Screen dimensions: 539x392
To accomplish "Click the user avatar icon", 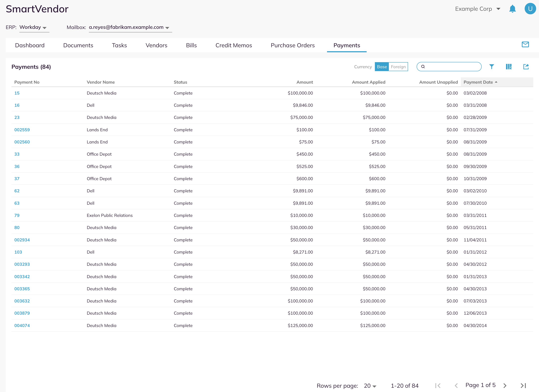I will 530,9.
